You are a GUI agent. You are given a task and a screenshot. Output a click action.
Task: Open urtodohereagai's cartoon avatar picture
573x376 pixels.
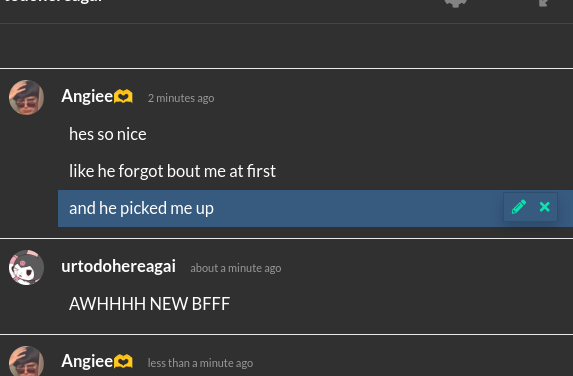26,267
